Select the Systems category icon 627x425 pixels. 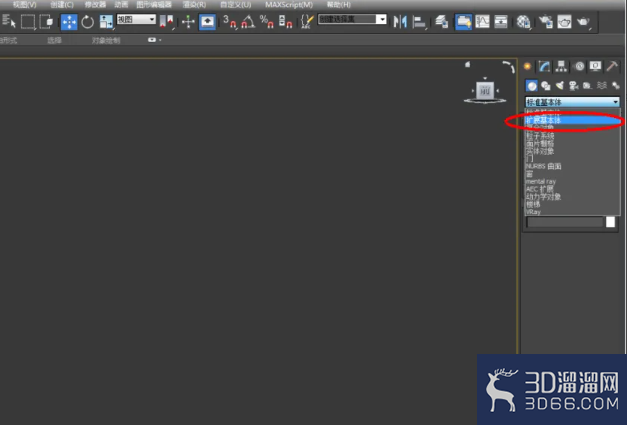tap(615, 86)
